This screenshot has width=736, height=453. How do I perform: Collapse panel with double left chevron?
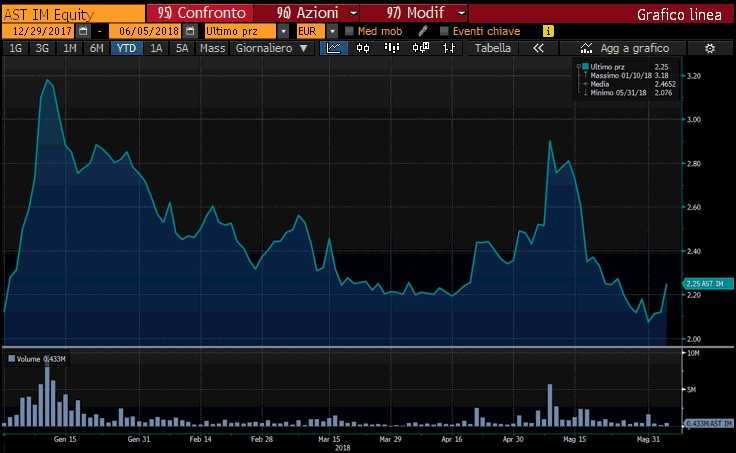538,48
